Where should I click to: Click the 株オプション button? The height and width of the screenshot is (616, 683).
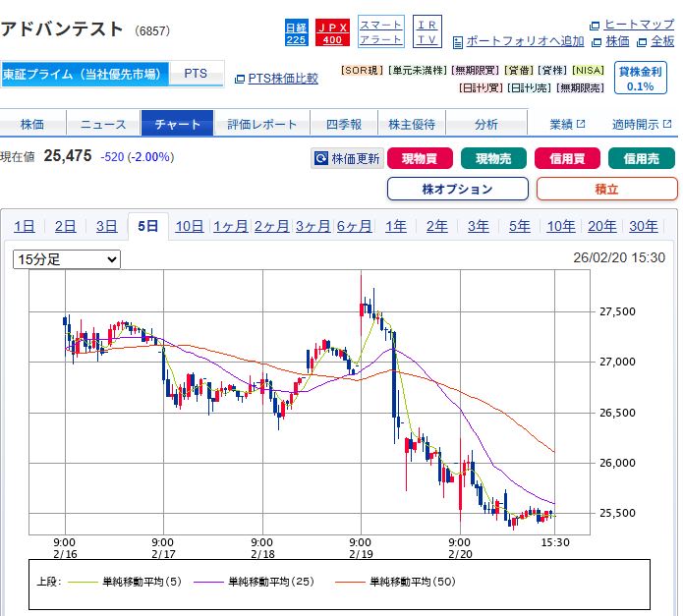point(457,189)
